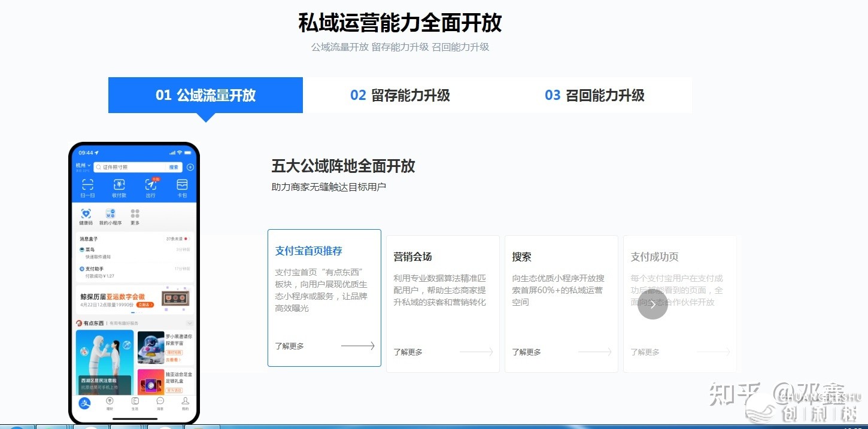Tap the 西湖区居民注意啦 card image
This screenshot has height=429, width=868.
click(x=105, y=362)
